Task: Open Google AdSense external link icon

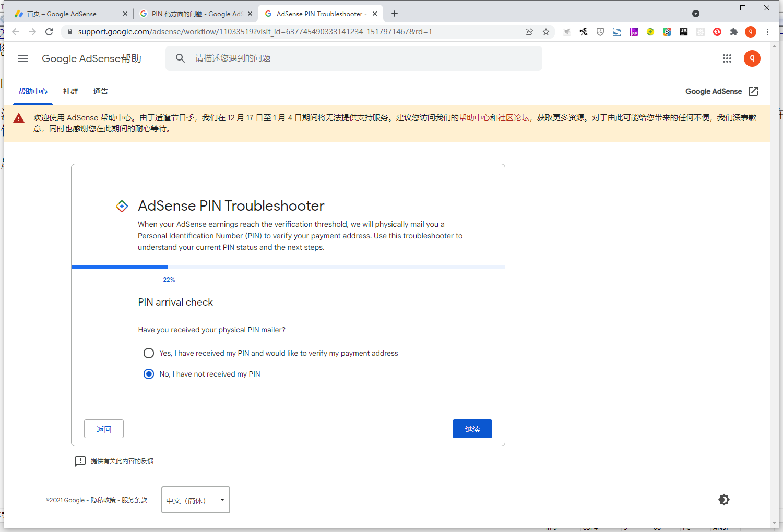Action: tap(753, 91)
